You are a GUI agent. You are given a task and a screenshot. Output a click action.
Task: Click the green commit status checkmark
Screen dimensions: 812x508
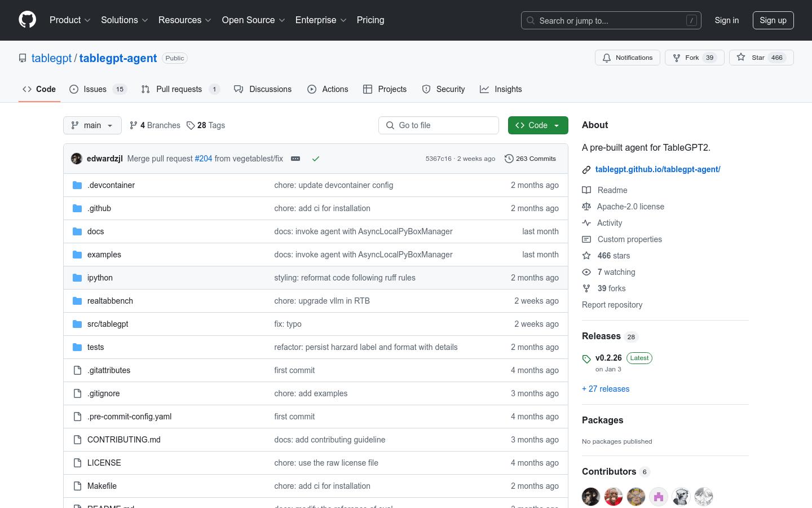pyautogui.click(x=316, y=159)
